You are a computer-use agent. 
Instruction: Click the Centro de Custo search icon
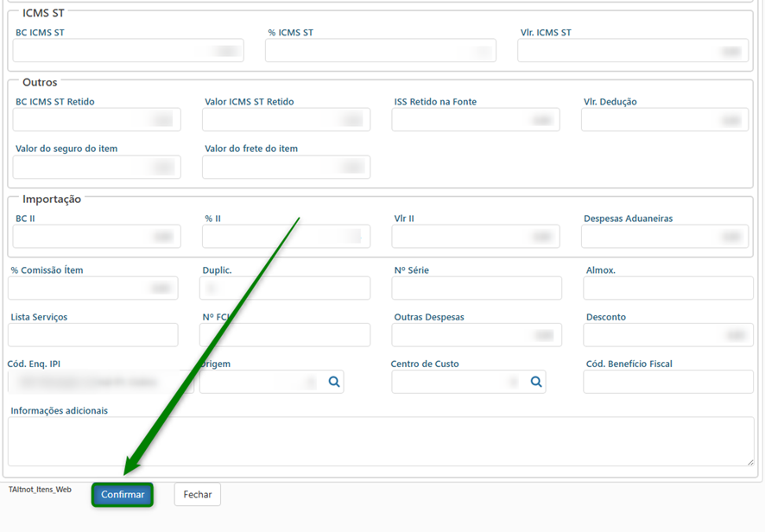(536, 382)
